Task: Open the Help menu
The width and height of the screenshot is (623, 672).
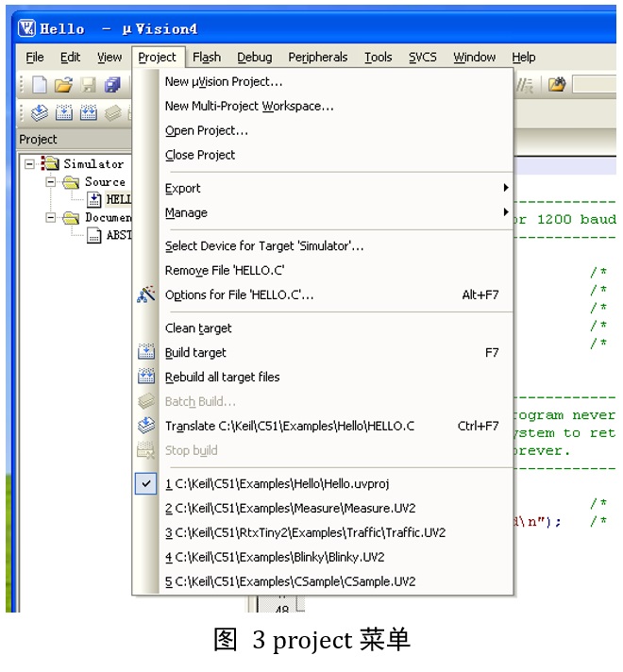Action: (524, 57)
